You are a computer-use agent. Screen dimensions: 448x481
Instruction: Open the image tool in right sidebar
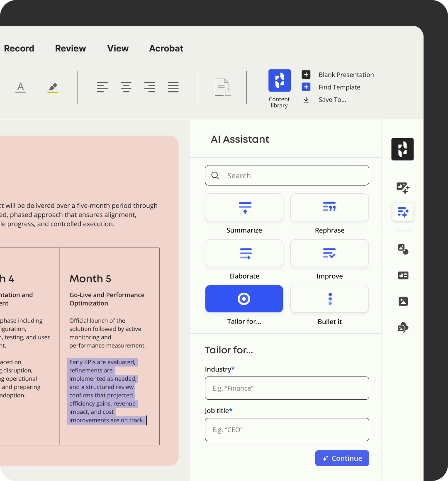pos(403,301)
